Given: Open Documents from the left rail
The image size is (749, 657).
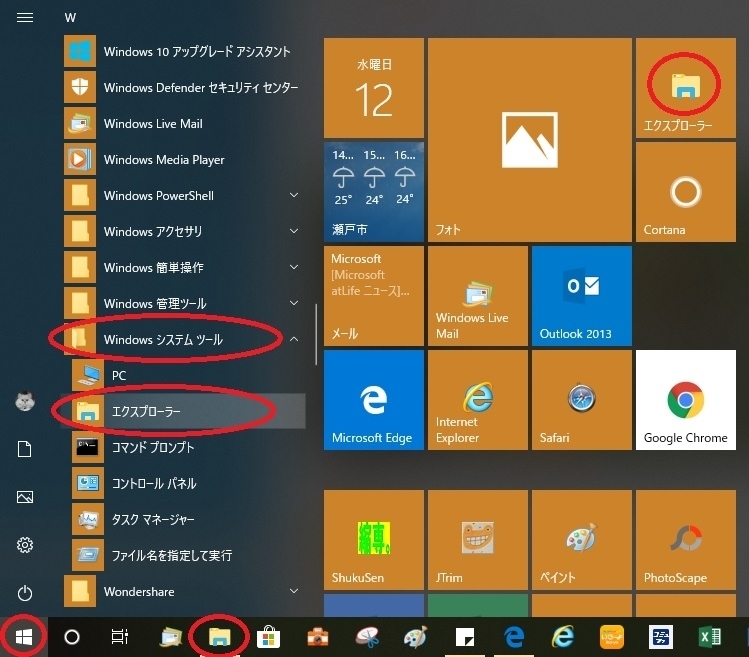Looking at the screenshot, I should point(25,449).
